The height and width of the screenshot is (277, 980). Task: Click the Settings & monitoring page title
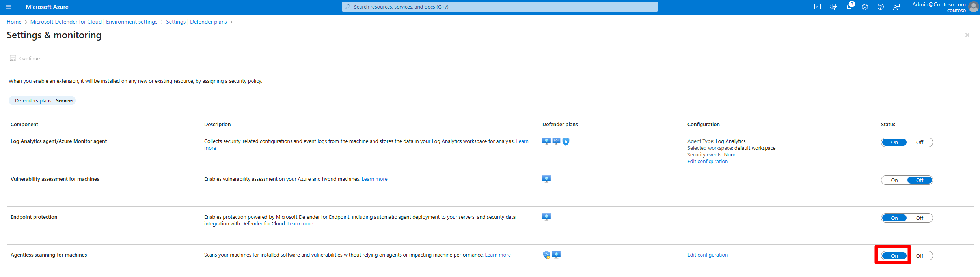54,35
